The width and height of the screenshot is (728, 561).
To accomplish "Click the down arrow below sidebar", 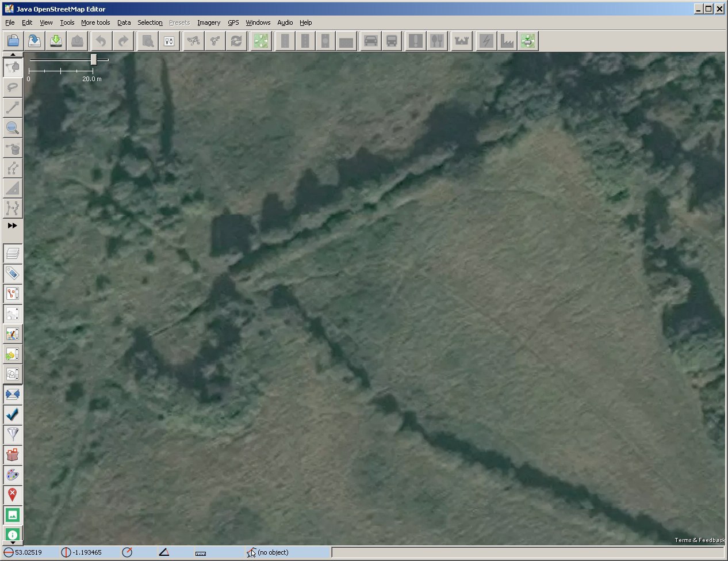I will [13, 543].
